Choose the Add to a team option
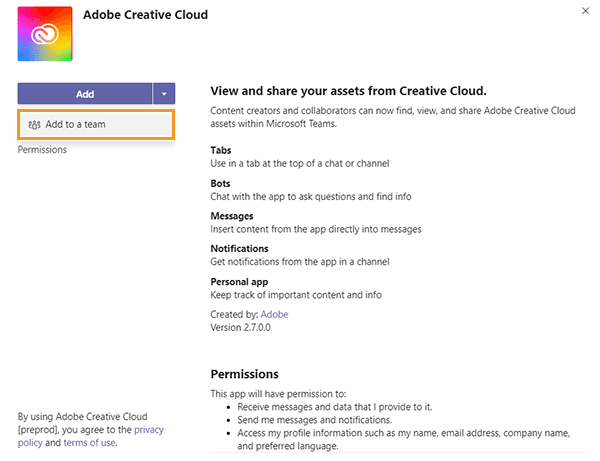The width and height of the screenshot is (600, 461). pos(96,124)
